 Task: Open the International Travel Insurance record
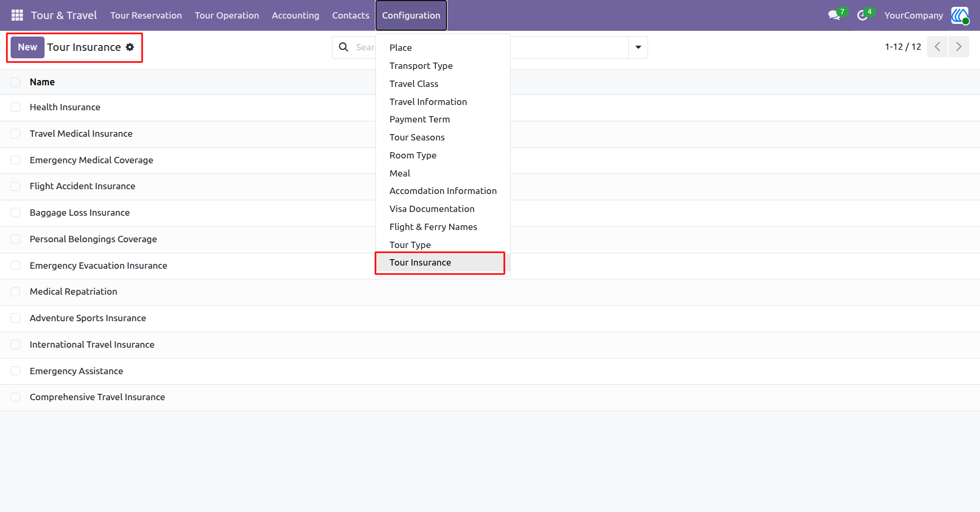coord(92,345)
